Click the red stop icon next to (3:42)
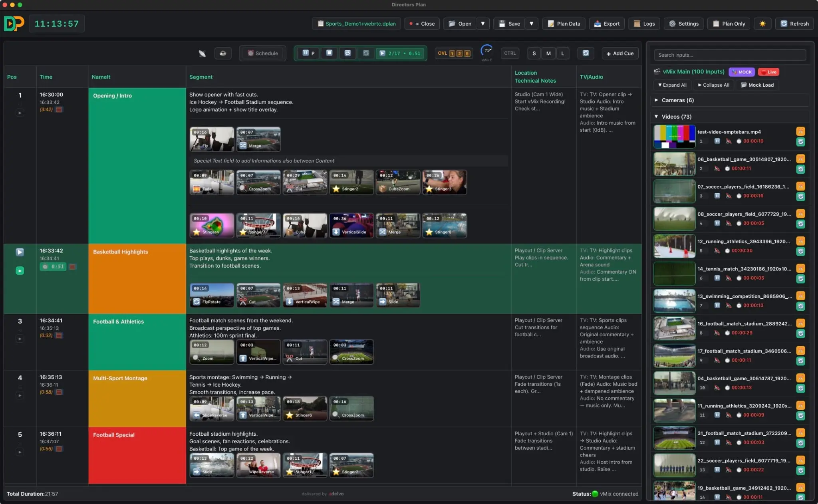 [x=59, y=109]
